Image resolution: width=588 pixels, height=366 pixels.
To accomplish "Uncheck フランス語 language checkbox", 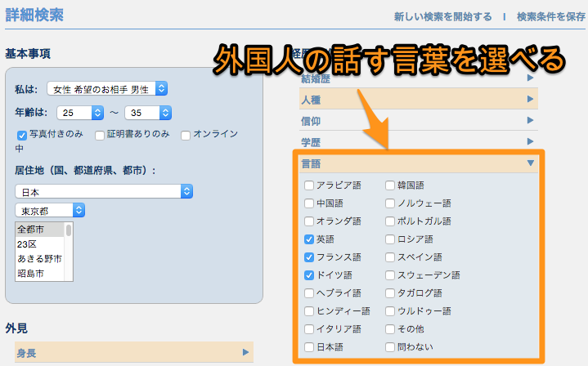I will pos(309,257).
